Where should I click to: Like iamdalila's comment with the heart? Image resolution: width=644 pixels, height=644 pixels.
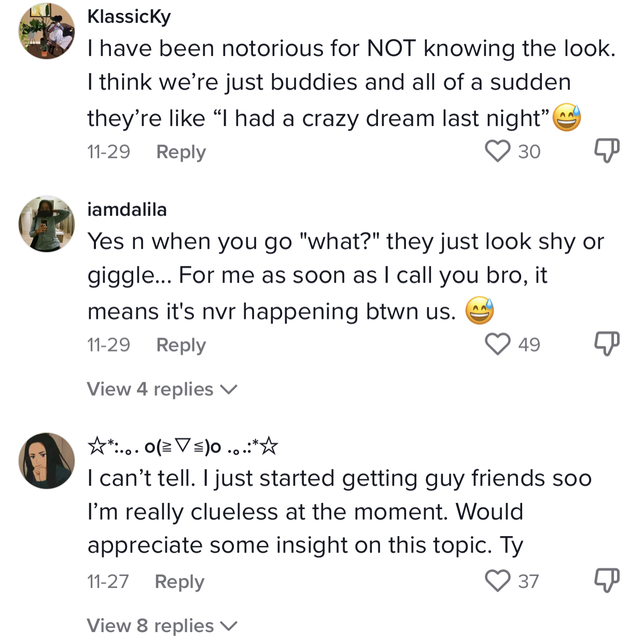(497, 344)
